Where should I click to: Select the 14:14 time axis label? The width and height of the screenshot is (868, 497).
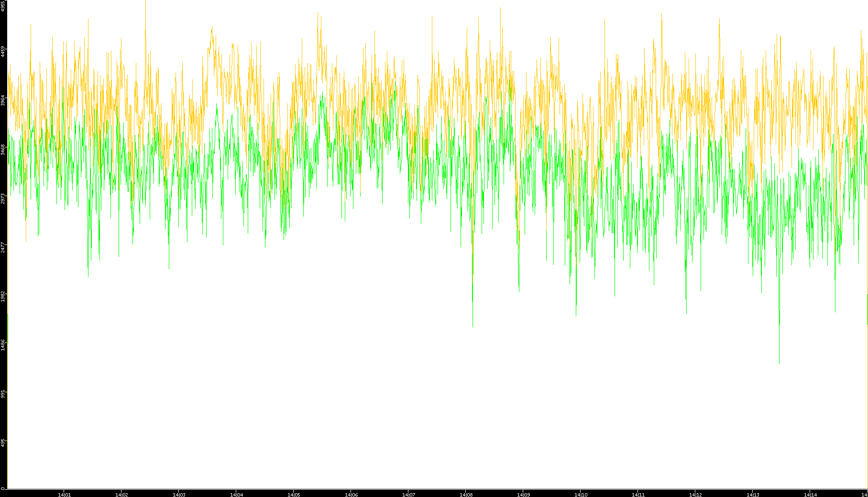810,495
